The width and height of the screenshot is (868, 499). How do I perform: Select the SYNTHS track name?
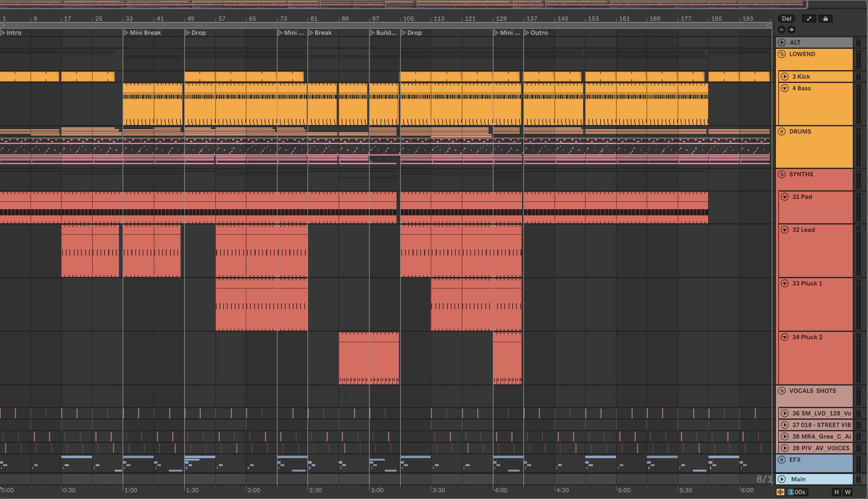tap(801, 174)
